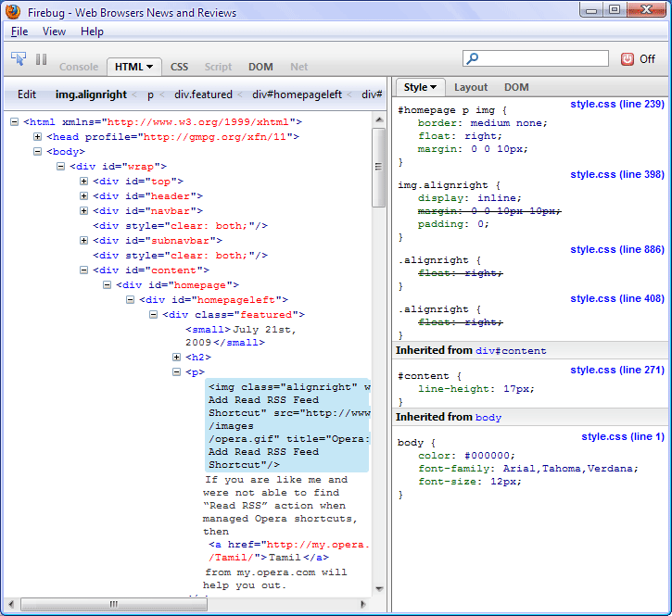Image resolution: width=672 pixels, height=616 pixels.
Task: Collapse the body element node
Action: click(38, 152)
